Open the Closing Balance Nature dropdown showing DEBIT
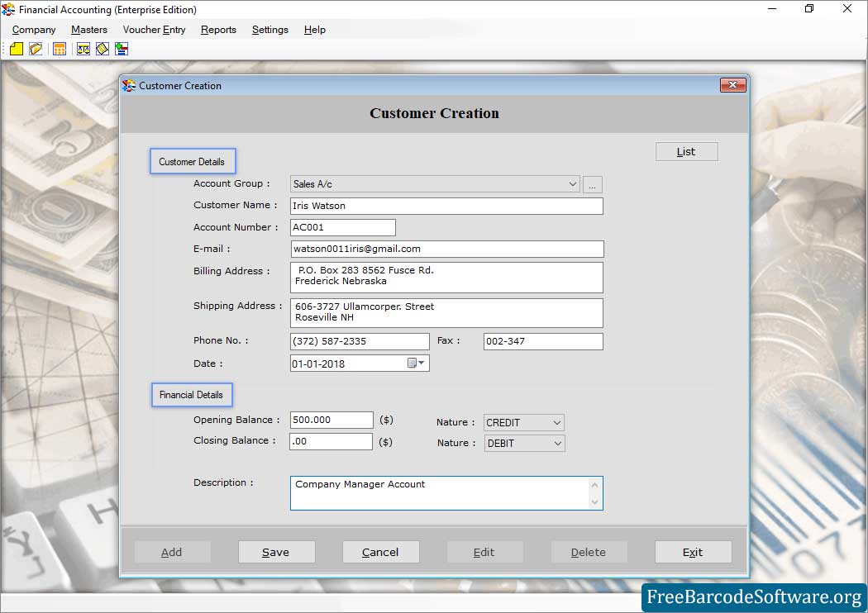This screenshot has width=868, height=613. click(x=557, y=443)
